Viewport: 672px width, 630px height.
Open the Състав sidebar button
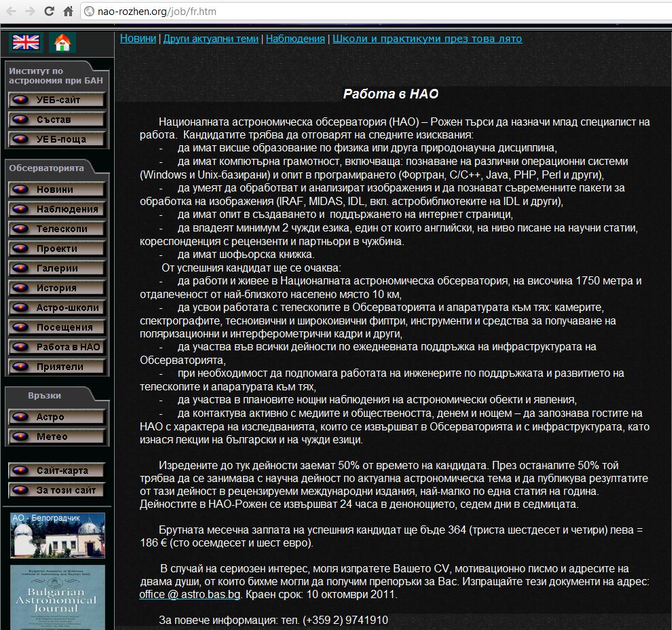57,120
